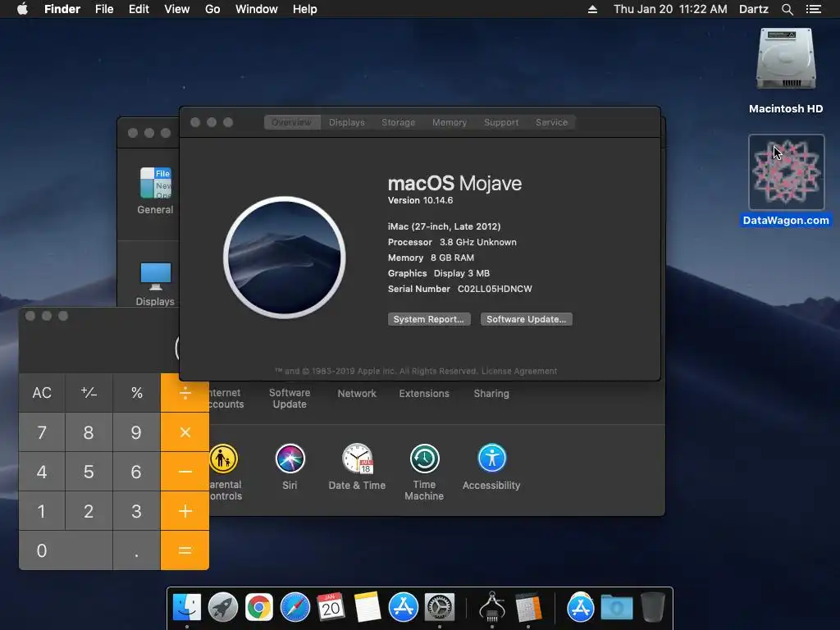Open Software Update preferences pane
Viewport: 840px width, 630px height.
pos(290,398)
